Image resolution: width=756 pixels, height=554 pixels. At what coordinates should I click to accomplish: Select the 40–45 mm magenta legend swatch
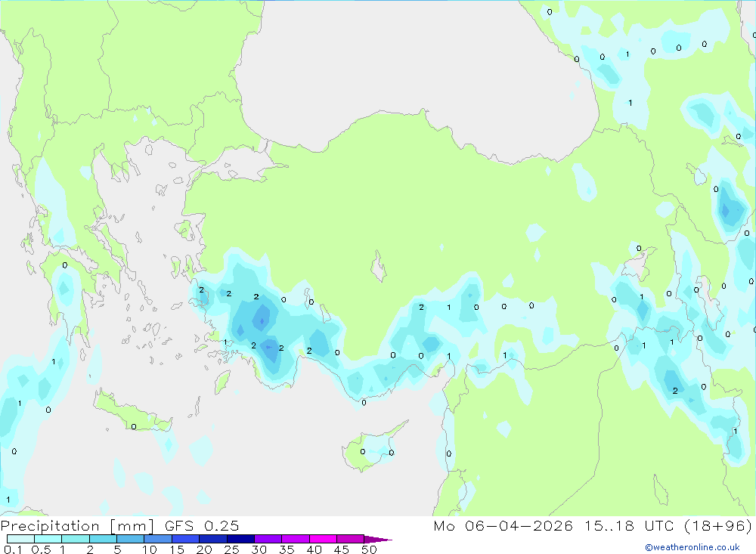point(323,539)
